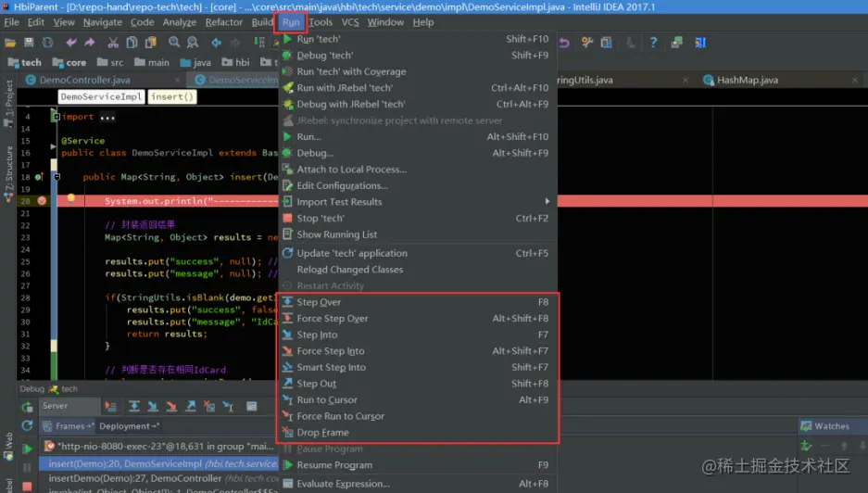868x493 pixels.
Task: Click the Rerun 'tech' debug icon
Action: (x=27, y=407)
